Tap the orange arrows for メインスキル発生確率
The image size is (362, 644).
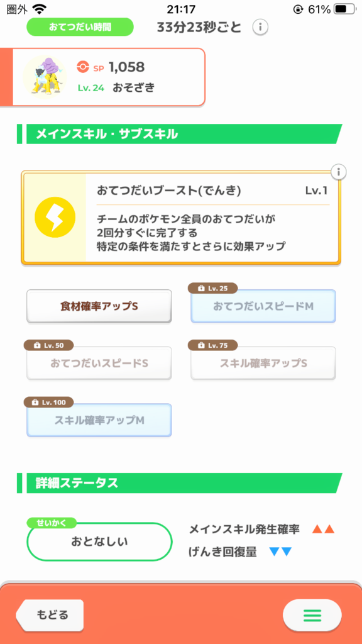click(x=324, y=530)
